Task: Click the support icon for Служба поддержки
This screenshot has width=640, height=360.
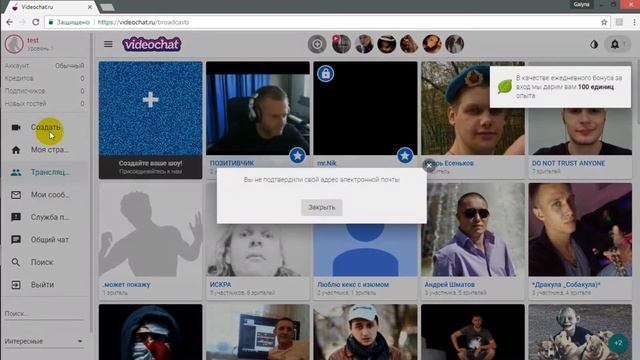Action: tap(16, 217)
